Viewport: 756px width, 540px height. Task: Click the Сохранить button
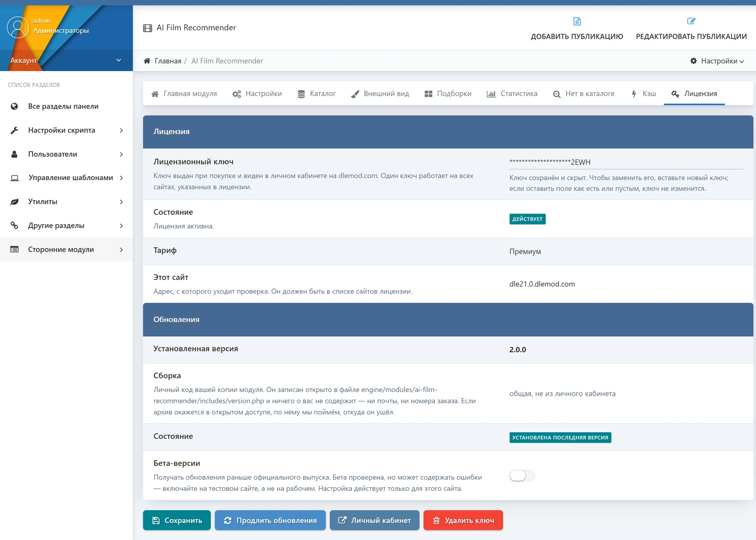point(177,520)
